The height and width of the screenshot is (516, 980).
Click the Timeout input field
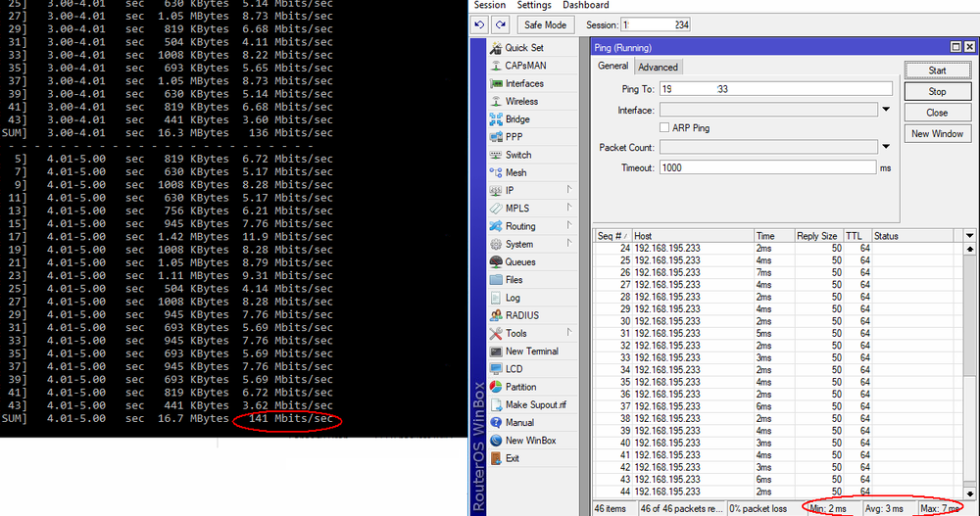click(x=768, y=167)
